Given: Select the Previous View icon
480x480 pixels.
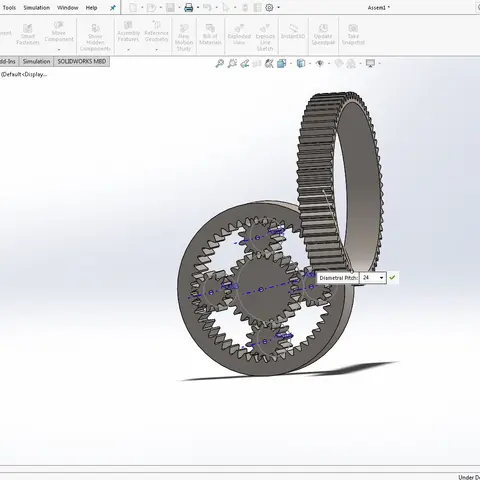Looking at the screenshot, I should [x=245, y=63].
